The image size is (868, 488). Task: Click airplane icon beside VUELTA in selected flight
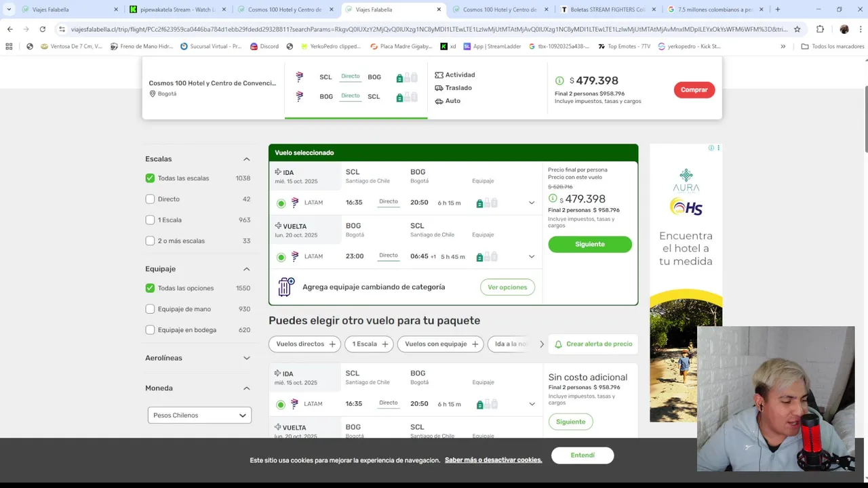[x=278, y=226]
